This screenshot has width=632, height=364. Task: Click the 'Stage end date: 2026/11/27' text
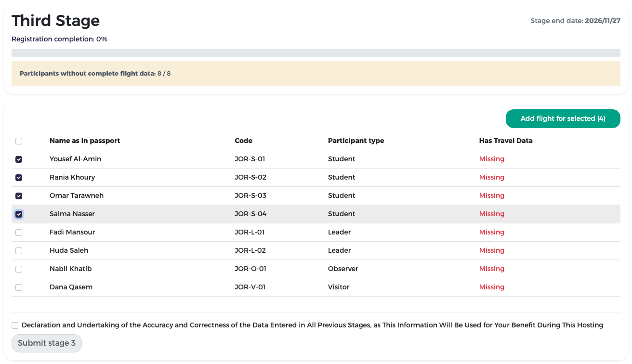[575, 21]
